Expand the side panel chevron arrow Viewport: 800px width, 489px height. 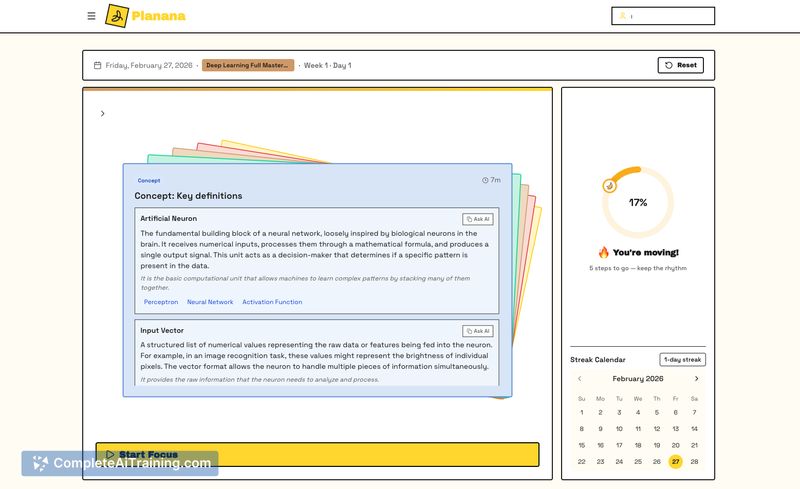[102, 113]
